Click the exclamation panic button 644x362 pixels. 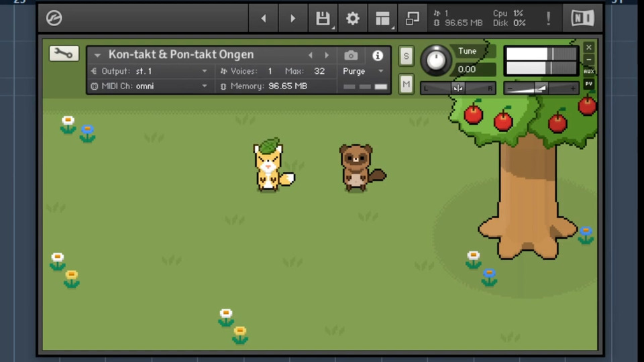point(548,18)
